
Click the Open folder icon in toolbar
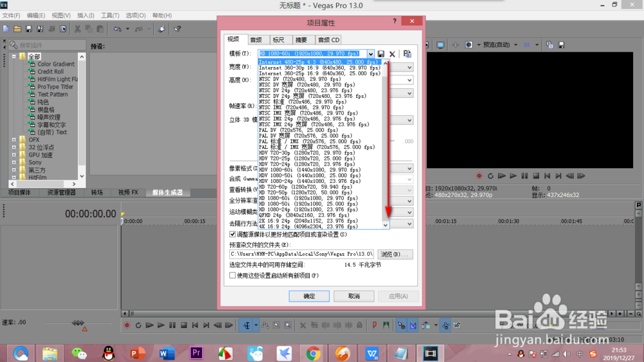(x=17, y=29)
